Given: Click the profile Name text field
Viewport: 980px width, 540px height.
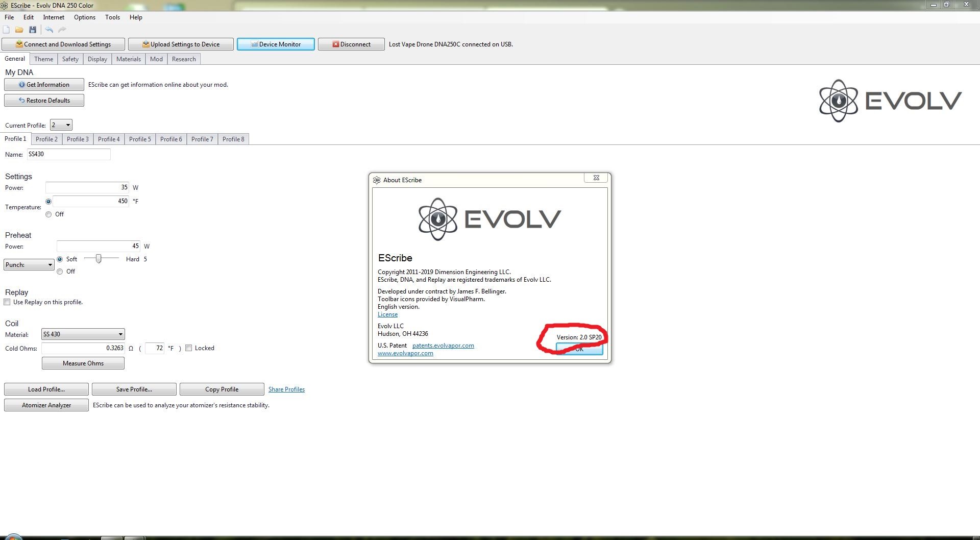Looking at the screenshot, I should 68,154.
